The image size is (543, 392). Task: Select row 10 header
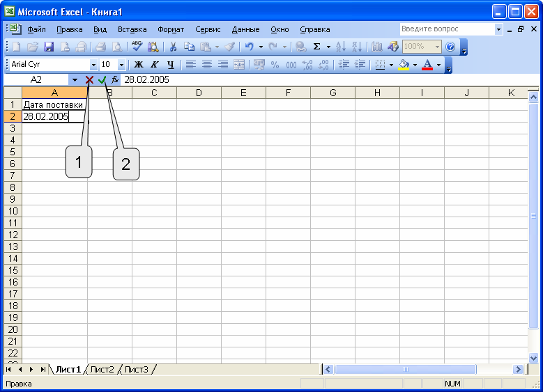pyautogui.click(x=13, y=211)
